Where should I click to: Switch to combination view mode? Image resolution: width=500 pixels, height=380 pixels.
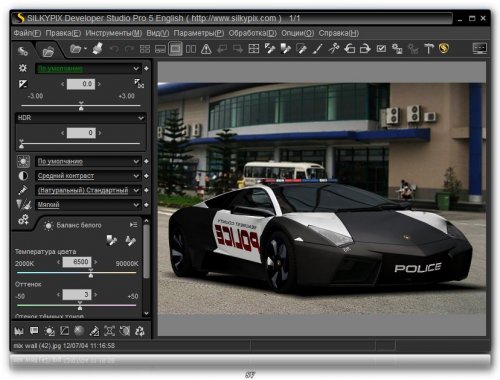coord(160,49)
